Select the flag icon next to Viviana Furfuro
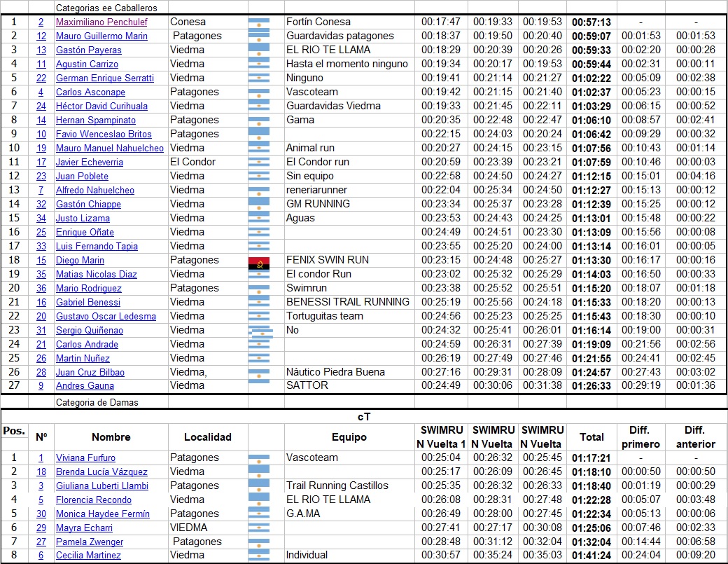The width and height of the screenshot is (728, 564). pyautogui.click(x=259, y=458)
